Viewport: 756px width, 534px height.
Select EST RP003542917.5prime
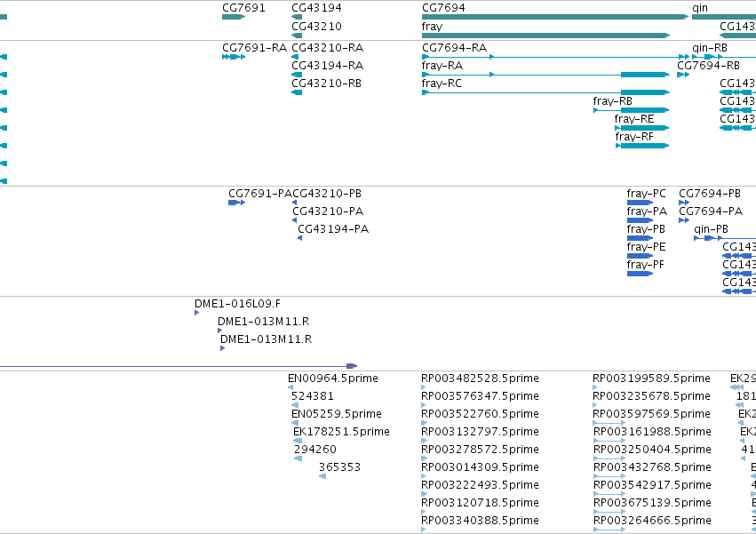pos(609,494)
